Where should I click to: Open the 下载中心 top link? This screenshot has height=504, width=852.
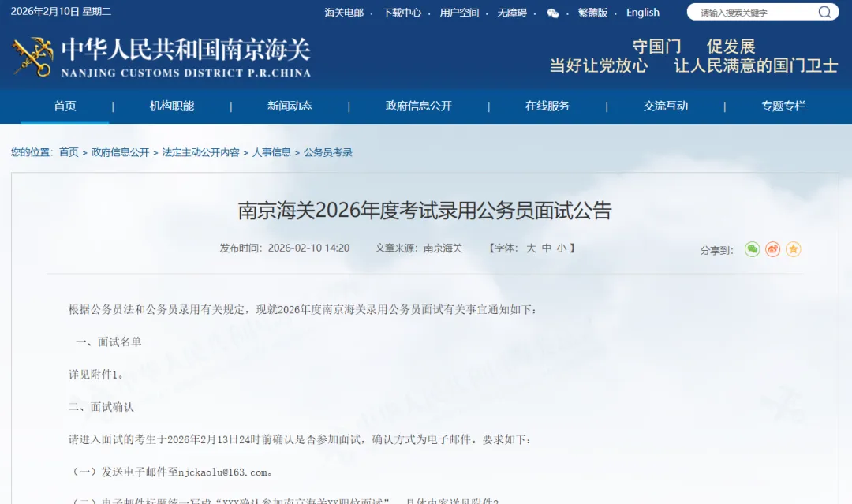(x=402, y=13)
